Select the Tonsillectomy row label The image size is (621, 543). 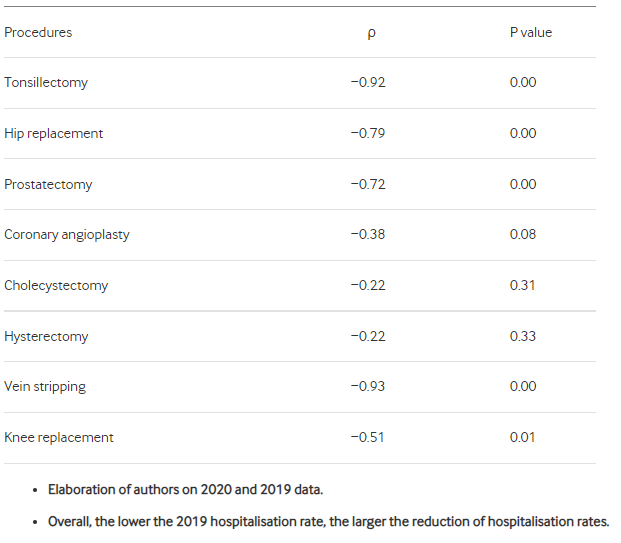46,82
